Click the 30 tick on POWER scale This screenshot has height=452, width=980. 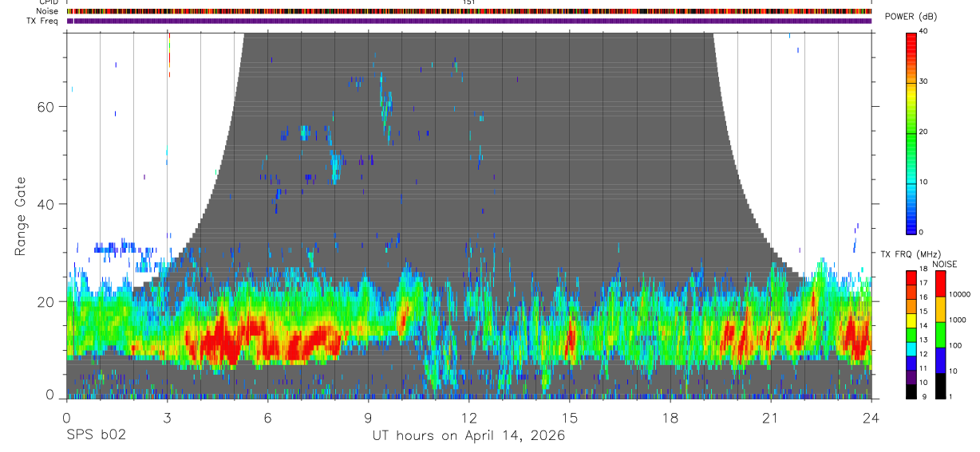(x=924, y=81)
